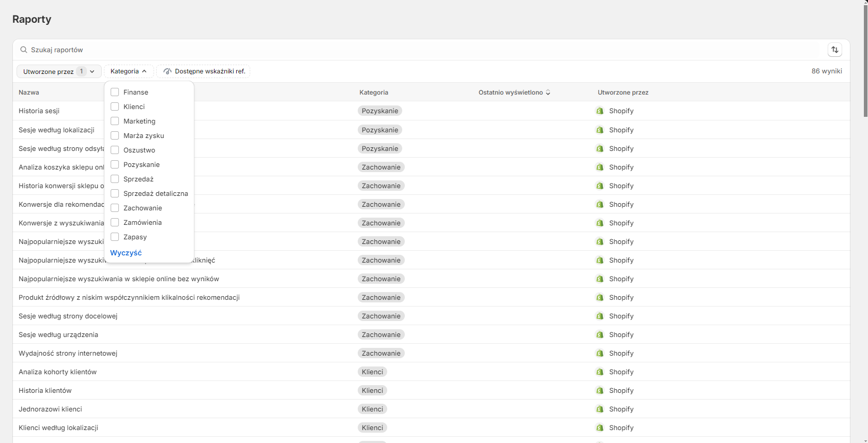Sort by Ostatnio wyświetlono column
868x443 pixels.
514,93
